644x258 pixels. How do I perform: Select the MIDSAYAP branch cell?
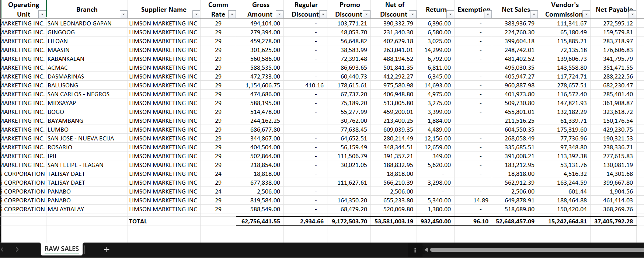pos(87,103)
